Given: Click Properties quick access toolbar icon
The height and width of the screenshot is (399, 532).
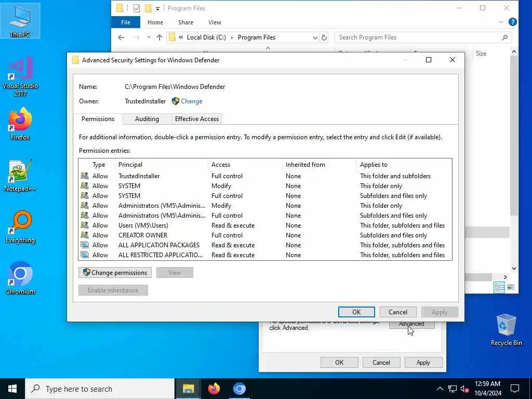Looking at the screenshot, I should [137, 8].
